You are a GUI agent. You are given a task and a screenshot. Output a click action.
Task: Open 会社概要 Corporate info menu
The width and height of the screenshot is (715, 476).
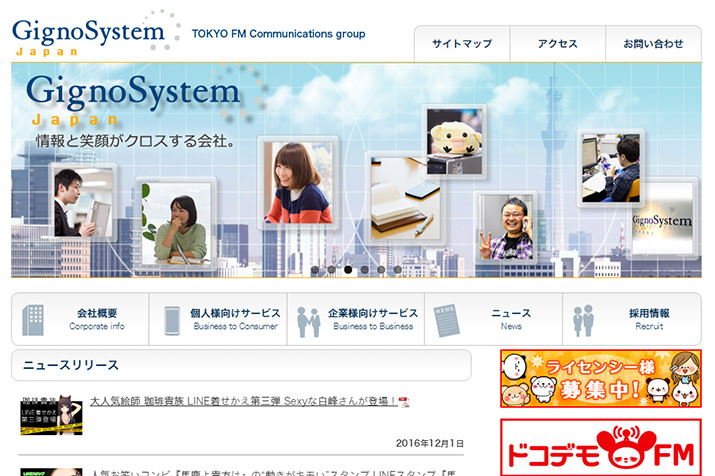point(80,319)
